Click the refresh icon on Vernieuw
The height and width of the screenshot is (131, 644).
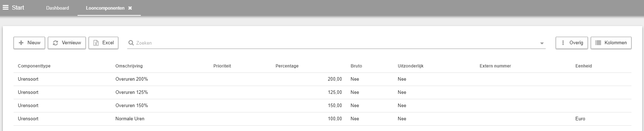[55, 43]
